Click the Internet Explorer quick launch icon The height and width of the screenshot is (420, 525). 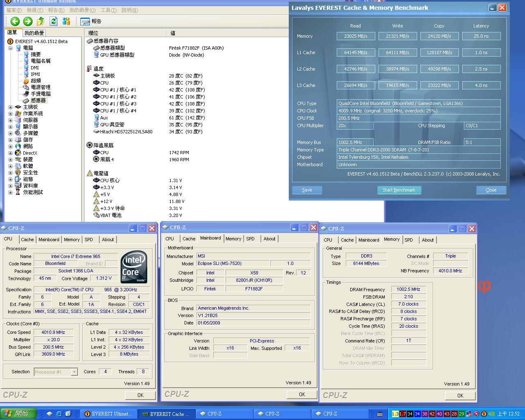click(x=59, y=414)
